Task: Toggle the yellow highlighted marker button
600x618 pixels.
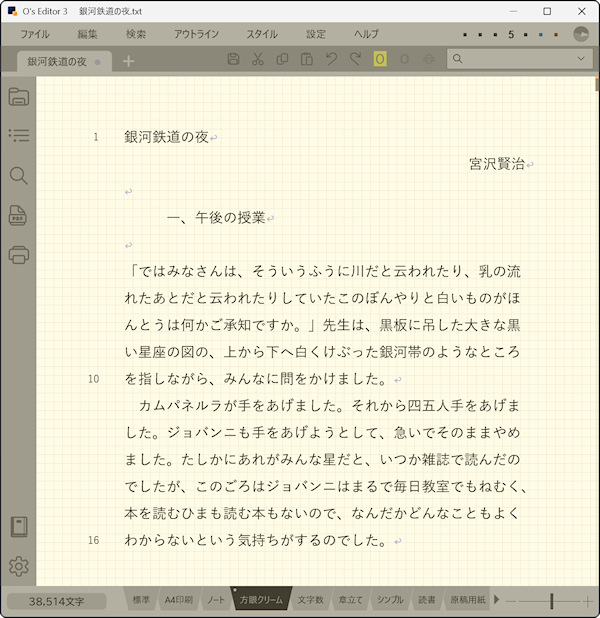Action: pyautogui.click(x=380, y=60)
